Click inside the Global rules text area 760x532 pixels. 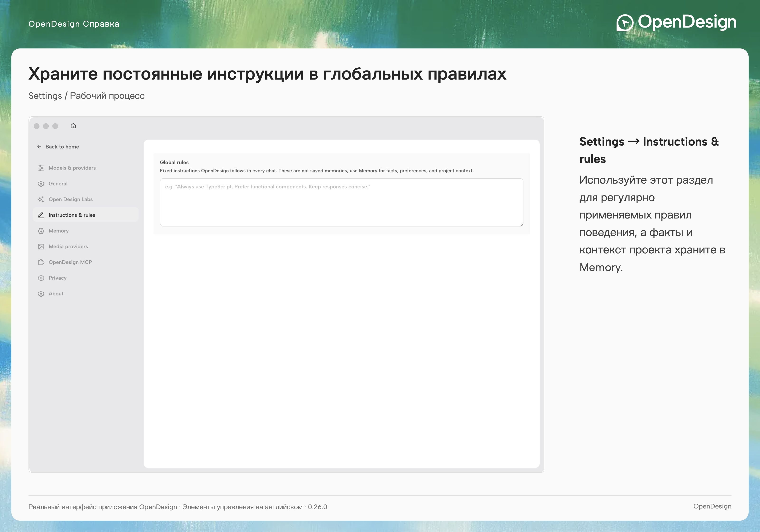tap(341, 202)
